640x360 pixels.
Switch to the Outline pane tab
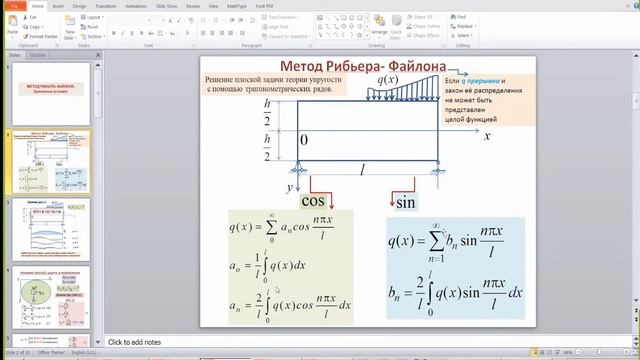coord(37,55)
